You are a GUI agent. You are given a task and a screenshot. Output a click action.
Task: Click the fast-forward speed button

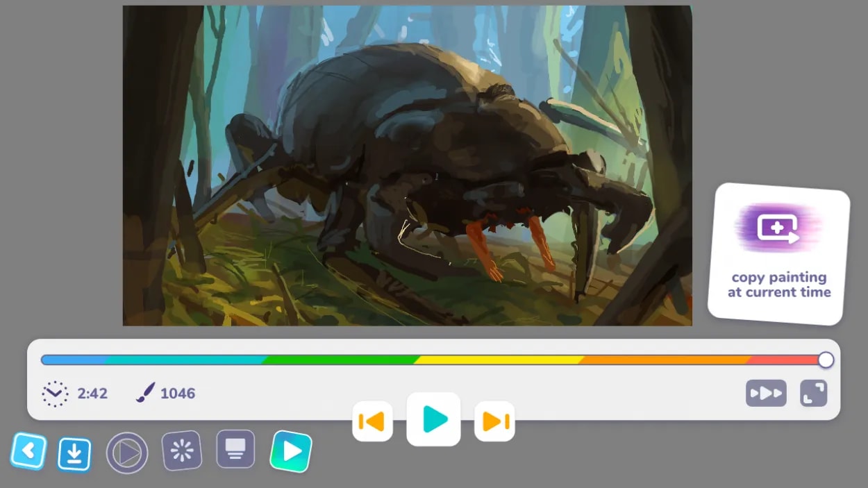click(x=766, y=393)
